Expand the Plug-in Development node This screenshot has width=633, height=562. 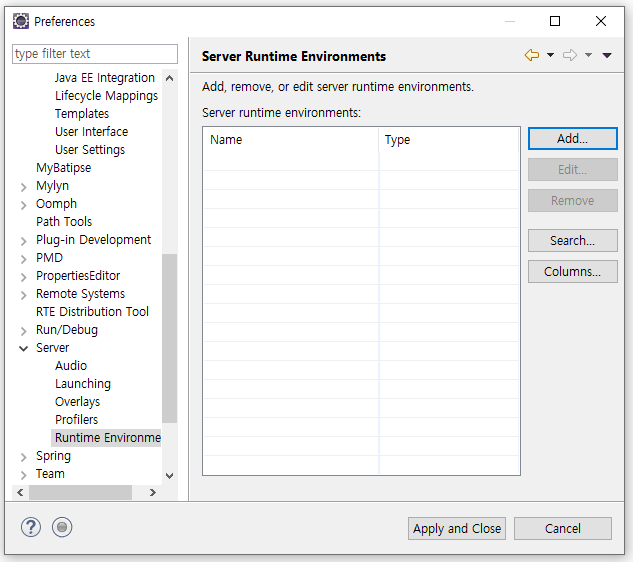[x=24, y=240]
